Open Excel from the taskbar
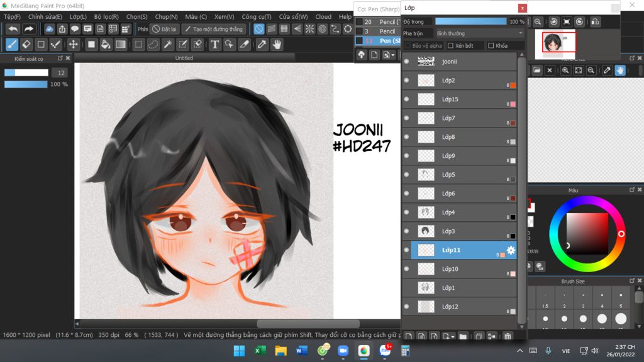The width and height of the screenshot is (644, 362). click(260, 351)
